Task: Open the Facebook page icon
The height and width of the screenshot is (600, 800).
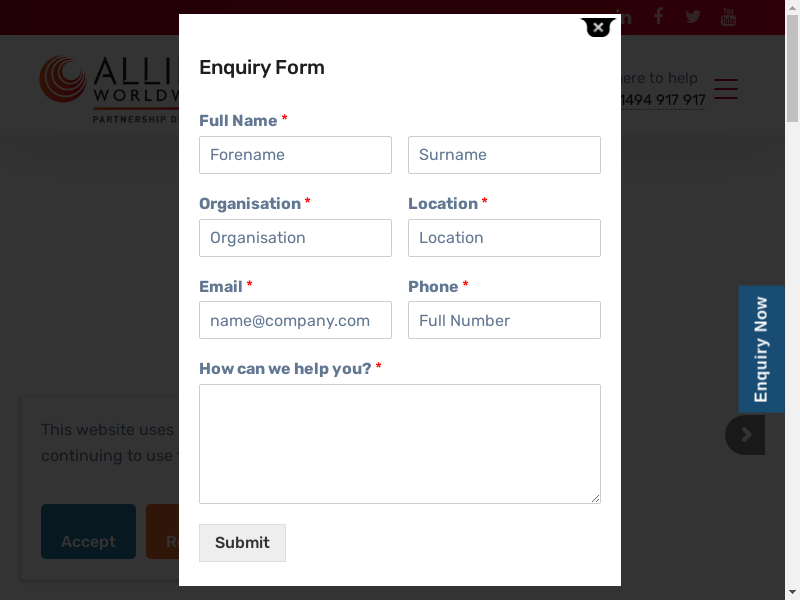Action: pos(658,16)
